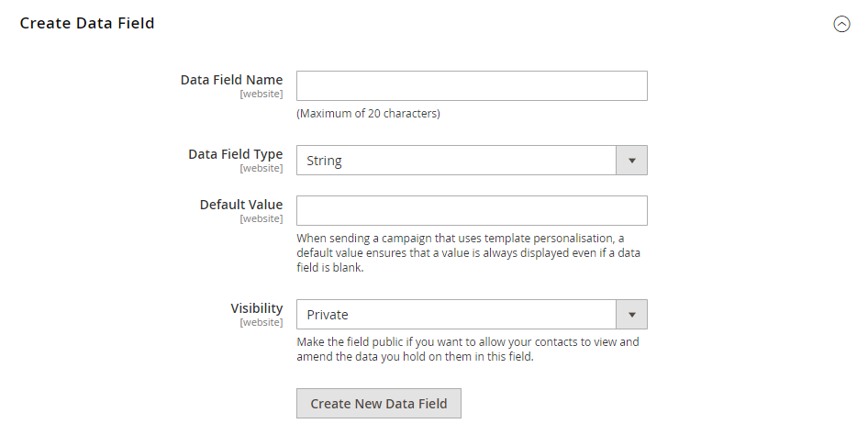Click the Data Field Name label

231,80
